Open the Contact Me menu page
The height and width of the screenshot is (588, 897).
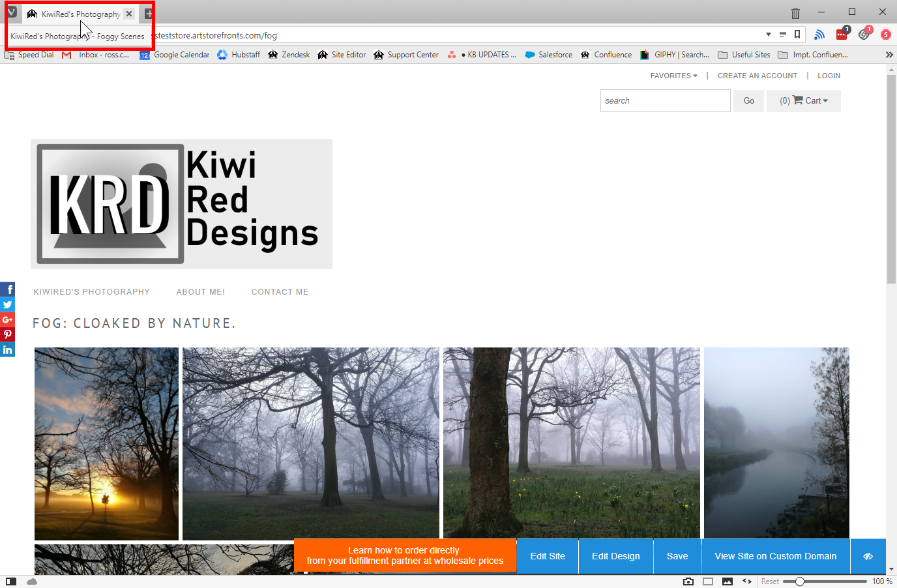point(280,292)
